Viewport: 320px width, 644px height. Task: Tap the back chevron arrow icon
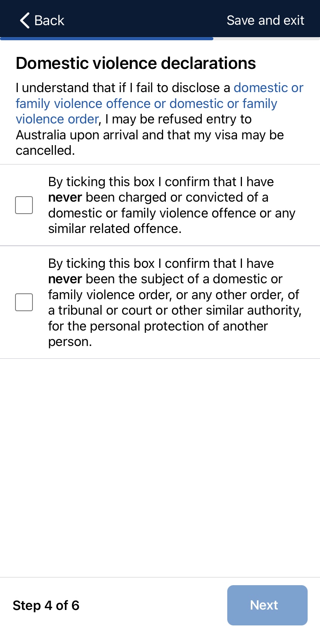25,21
